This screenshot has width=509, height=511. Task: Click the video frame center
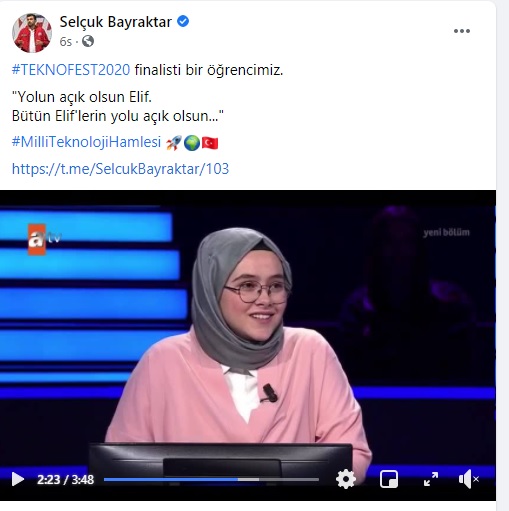pyautogui.click(x=248, y=345)
